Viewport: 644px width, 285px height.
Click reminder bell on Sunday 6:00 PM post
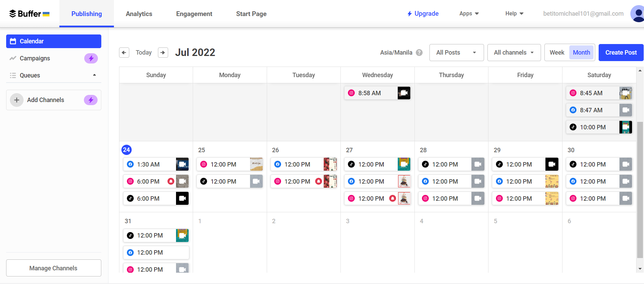tap(171, 181)
